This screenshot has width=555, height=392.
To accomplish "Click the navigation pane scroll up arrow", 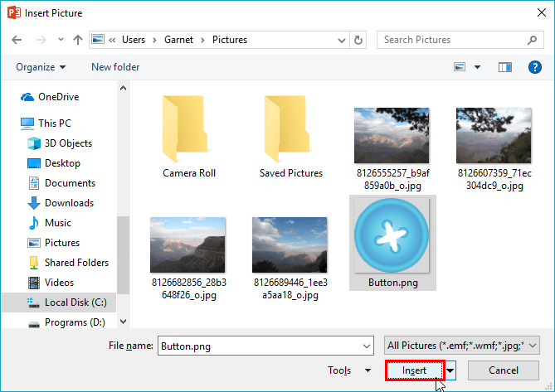I will coord(123,88).
